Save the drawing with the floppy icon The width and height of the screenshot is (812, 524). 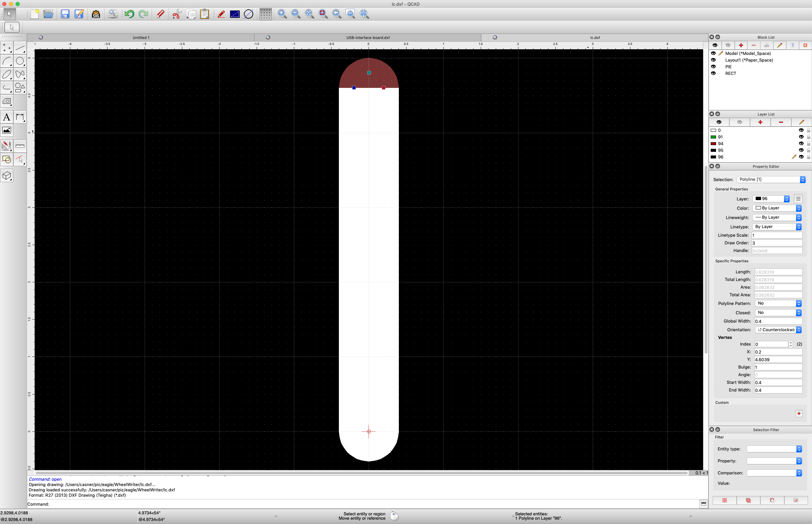click(x=65, y=14)
